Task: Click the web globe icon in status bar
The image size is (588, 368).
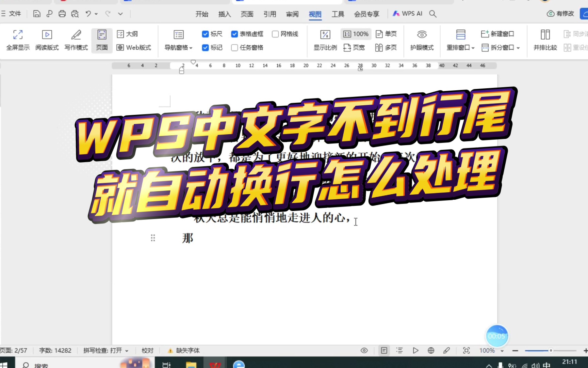Action: 431,350
